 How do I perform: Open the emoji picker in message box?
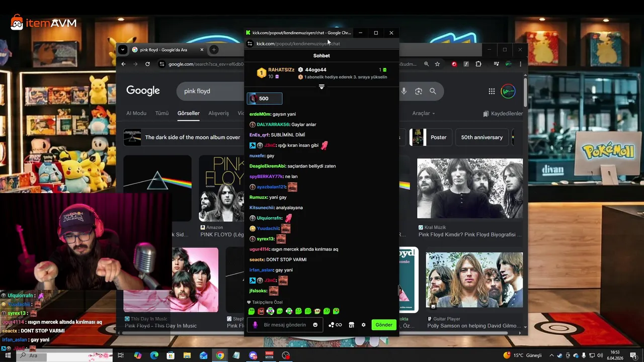[x=315, y=325]
